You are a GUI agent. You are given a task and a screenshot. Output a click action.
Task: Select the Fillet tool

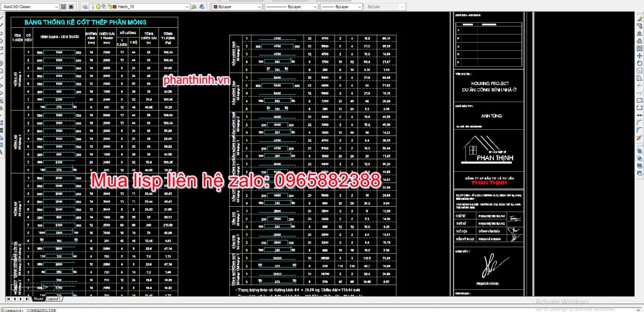click(x=639, y=130)
